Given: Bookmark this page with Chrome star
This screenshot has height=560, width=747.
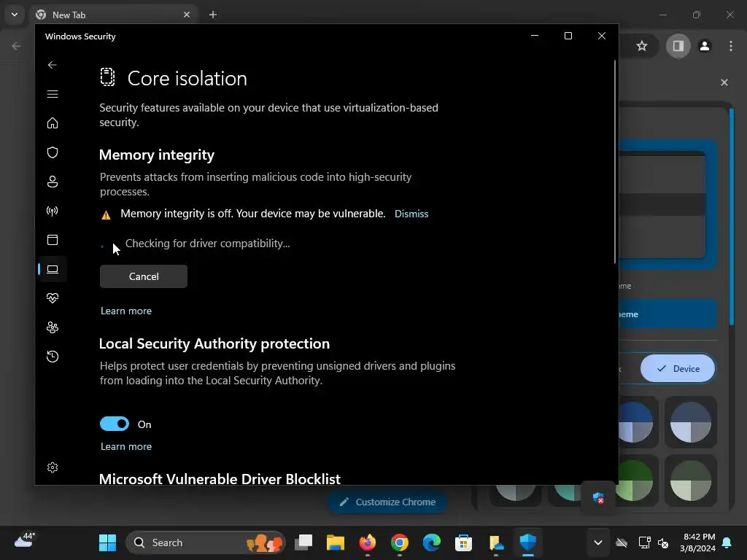Looking at the screenshot, I should point(642,46).
